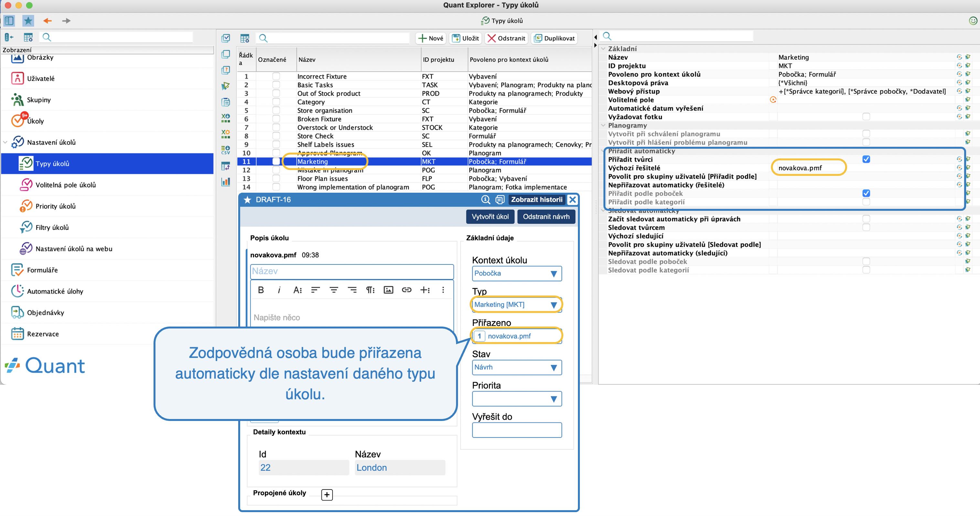Toggle Vytvořit při schválení planogramu checkbox
Image resolution: width=980 pixels, height=516 pixels.
[x=866, y=134]
